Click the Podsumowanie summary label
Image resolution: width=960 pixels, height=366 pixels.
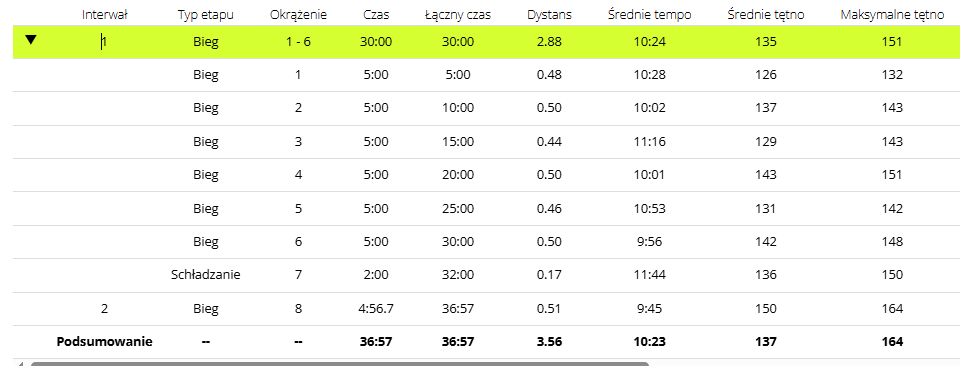tap(105, 342)
